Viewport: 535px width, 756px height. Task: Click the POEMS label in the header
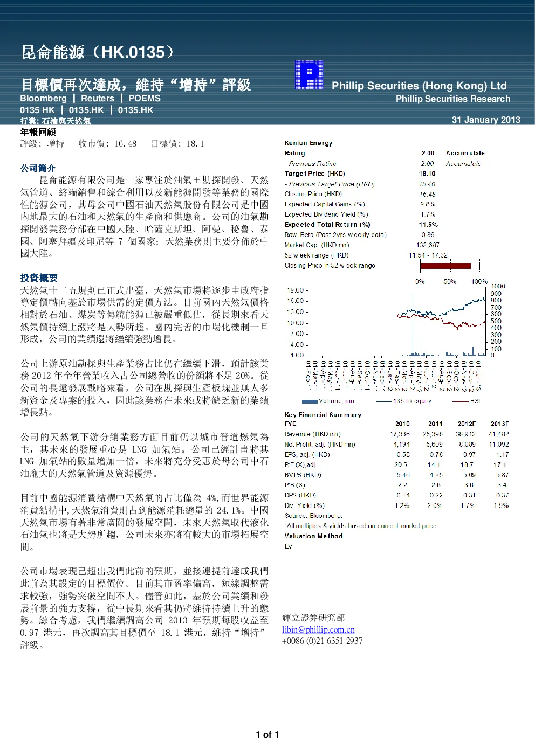144,98
